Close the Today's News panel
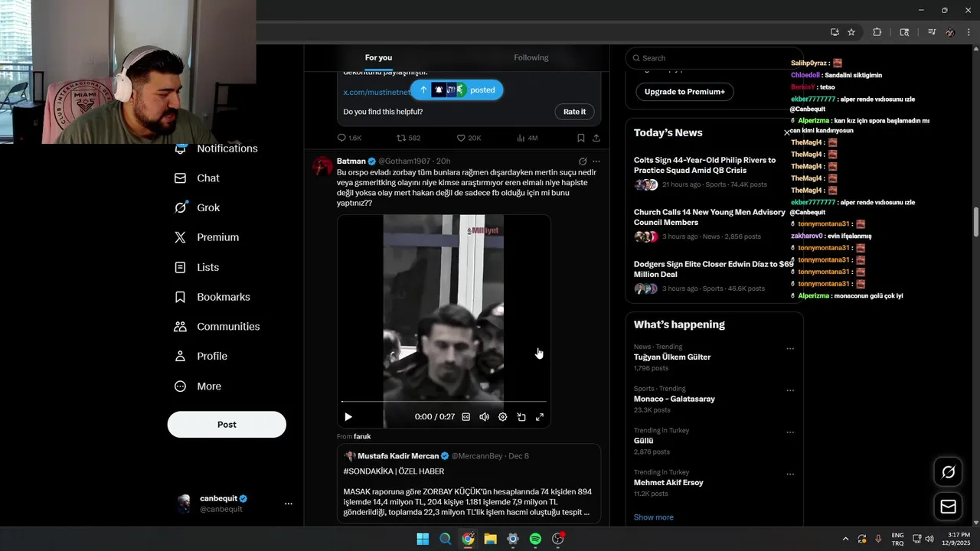Image resolution: width=980 pixels, height=551 pixels. [786, 133]
